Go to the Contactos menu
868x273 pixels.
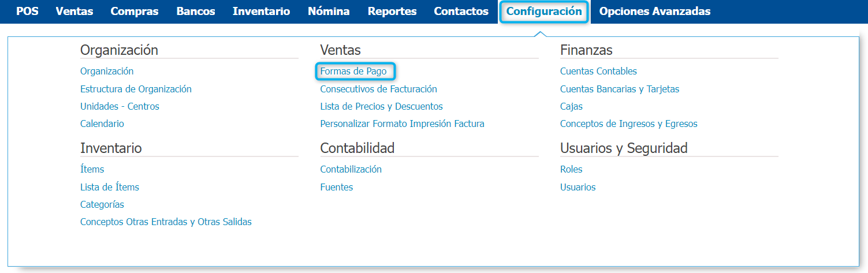(x=461, y=11)
